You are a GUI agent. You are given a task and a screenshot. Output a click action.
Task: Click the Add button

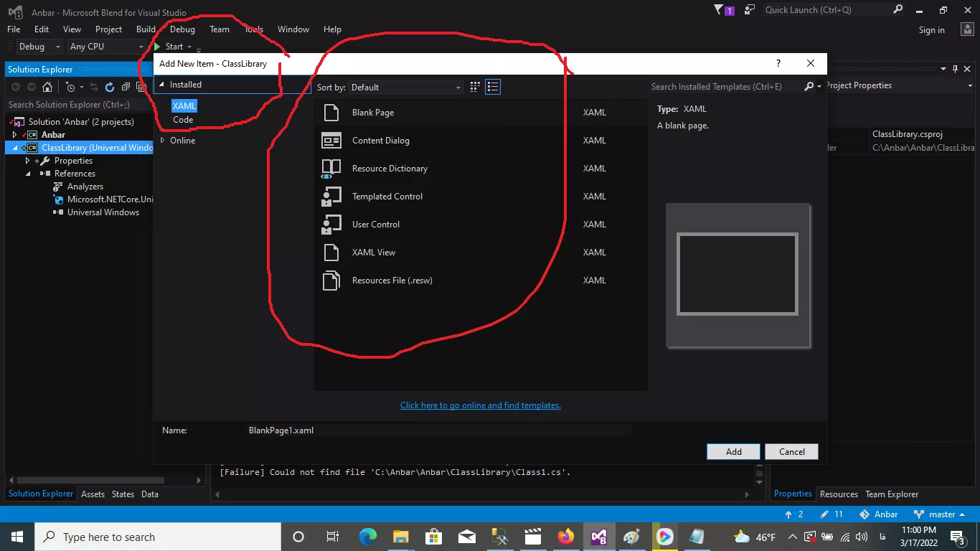tap(734, 452)
